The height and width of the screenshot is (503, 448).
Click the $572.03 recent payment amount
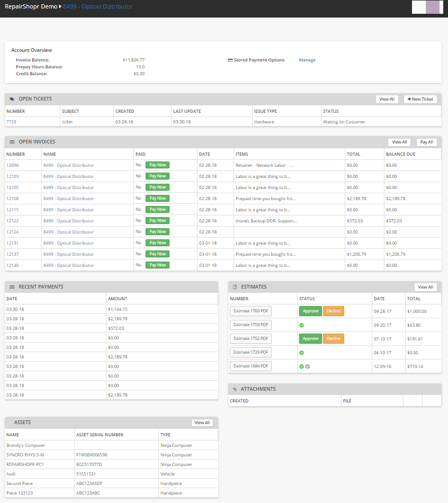coord(116,328)
